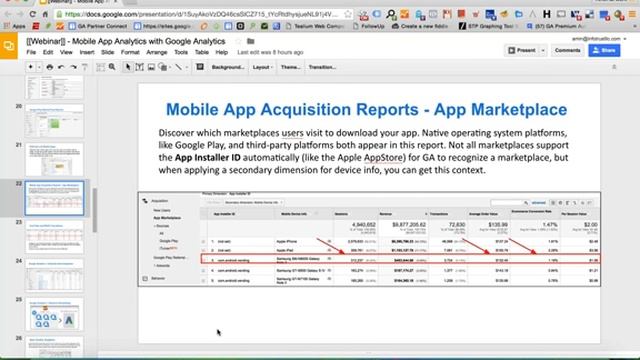This screenshot has height=360, width=640.
Task: Open the Chrome menu hamburger icon
Action: coord(632,15)
